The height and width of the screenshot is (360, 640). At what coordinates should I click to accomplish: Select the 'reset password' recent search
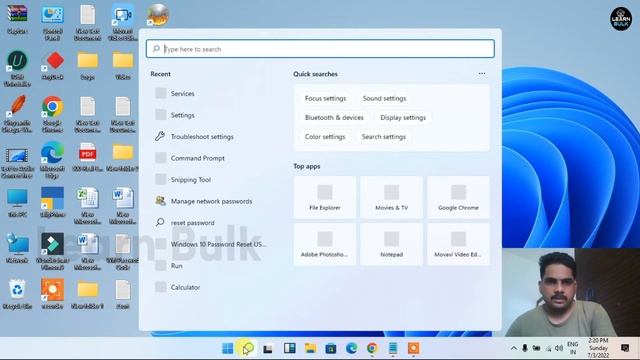[x=192, y=223]
